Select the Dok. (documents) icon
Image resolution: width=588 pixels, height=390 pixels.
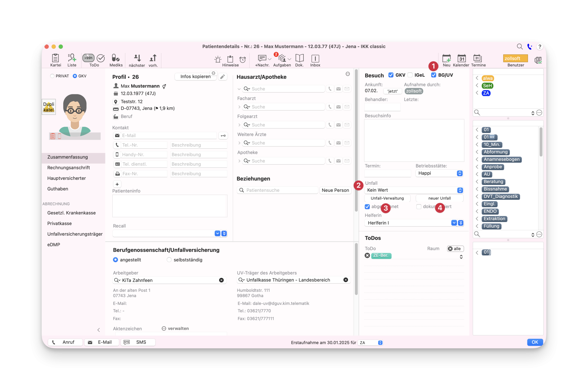300,60
